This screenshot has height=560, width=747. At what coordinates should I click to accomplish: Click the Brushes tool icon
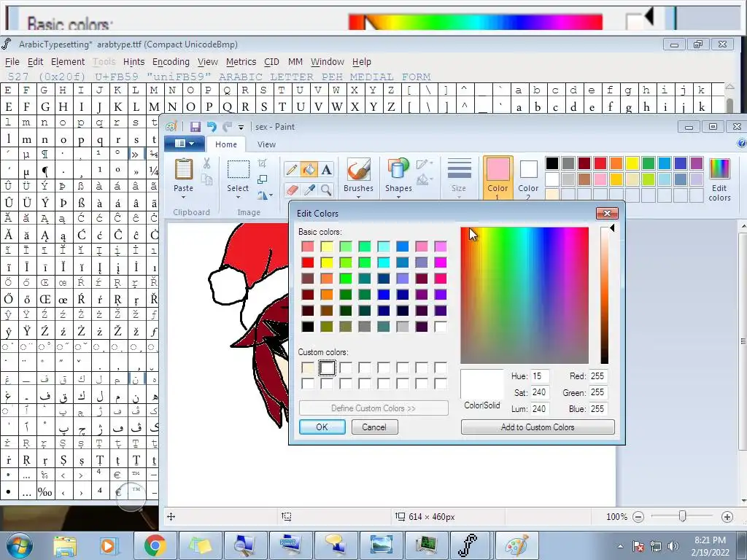pos(358,170)
